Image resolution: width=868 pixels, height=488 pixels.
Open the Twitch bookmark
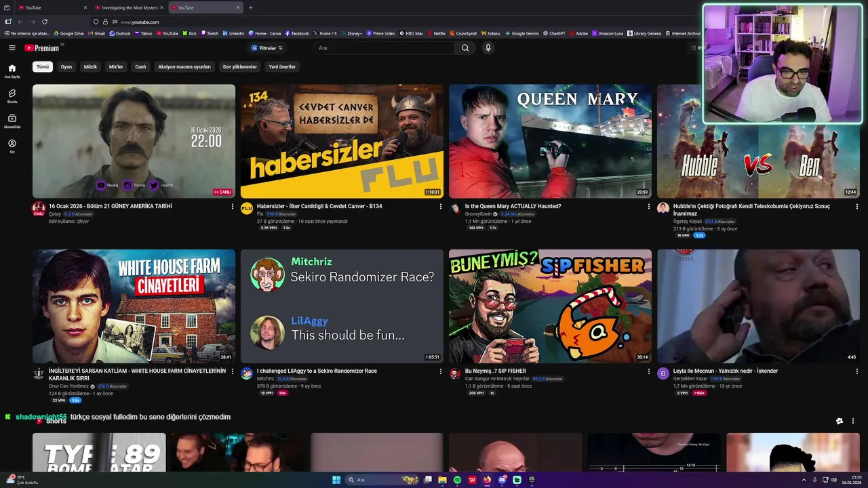[209, 33]
